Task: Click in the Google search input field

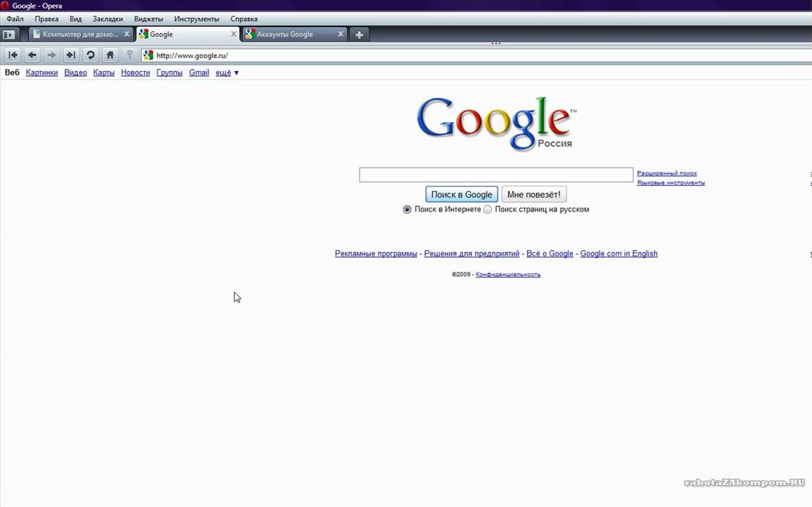Action: click(496, 175)
